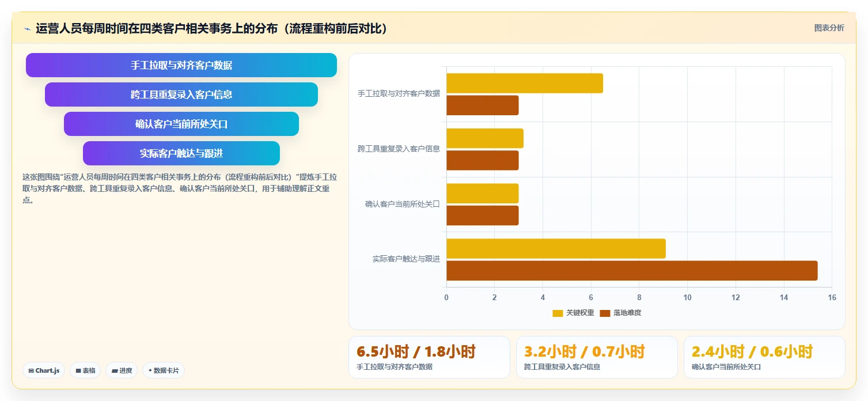Click the 3.2小时 / 0.7小时 data card

tap(597, 357)
